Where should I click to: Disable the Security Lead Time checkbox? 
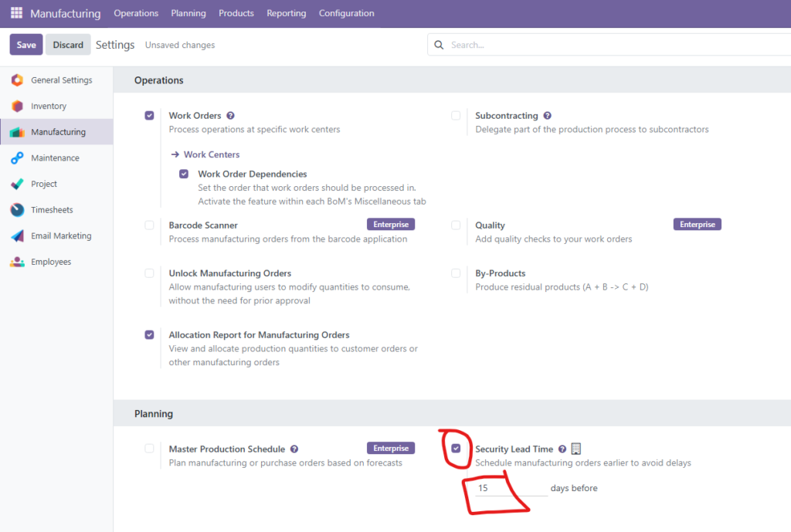tap(456, 448)
